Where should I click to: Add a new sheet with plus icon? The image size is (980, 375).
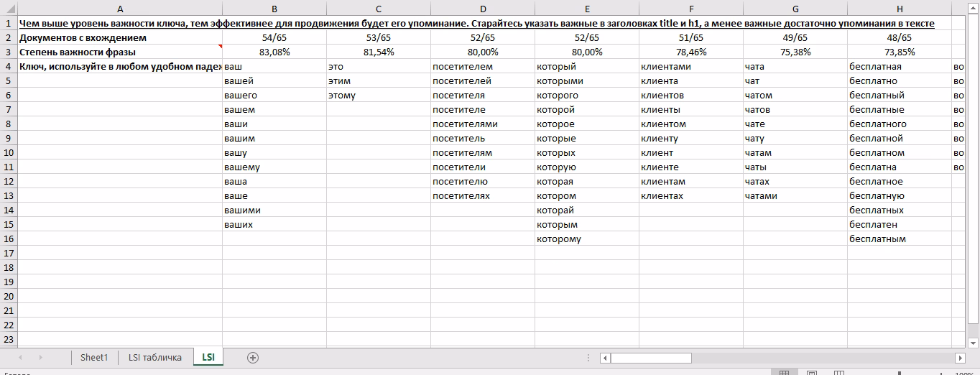(x=252, y=358)
